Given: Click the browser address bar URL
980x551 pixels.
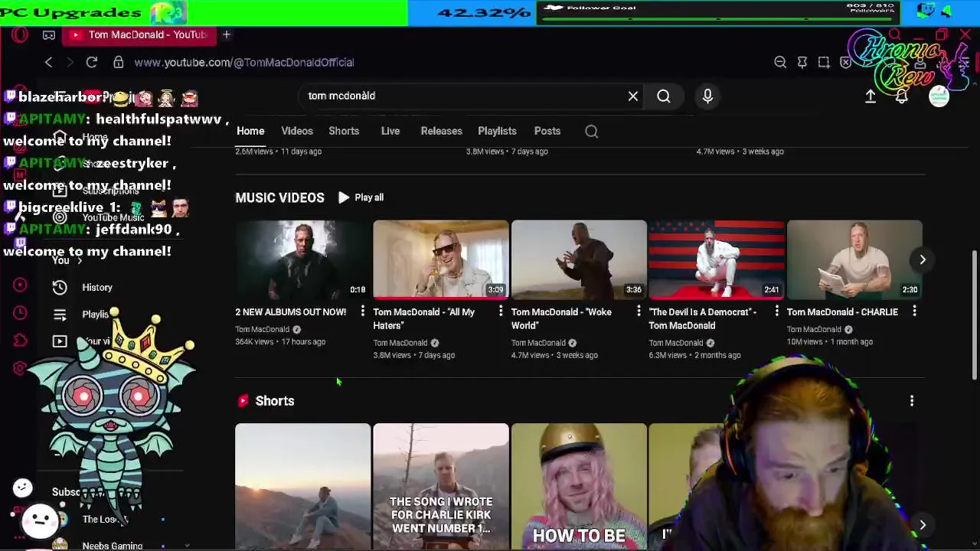Looking at the screenshot, I should pyautogui.click(x=243, y=62).
